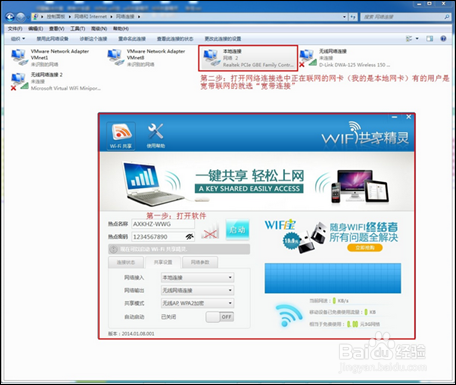
Task: Click 控制面板 in the breadcrumb path
Action: [x=56, y=17]
